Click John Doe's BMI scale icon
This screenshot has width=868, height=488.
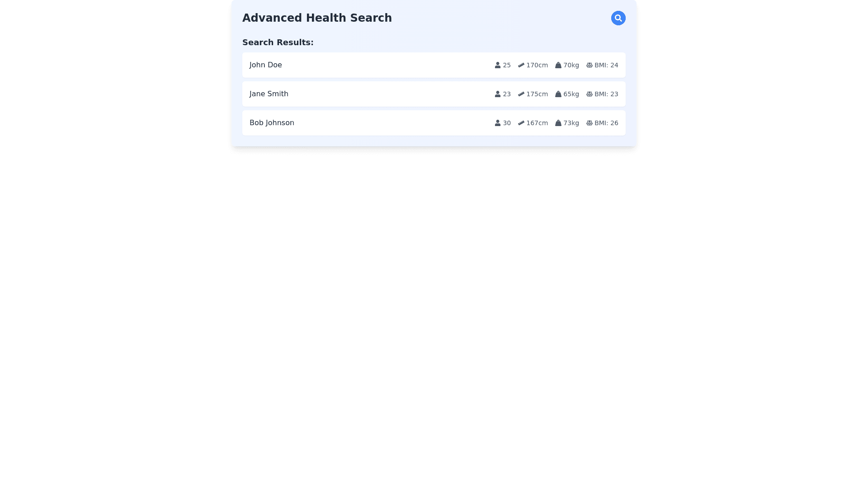pos(589,65)
